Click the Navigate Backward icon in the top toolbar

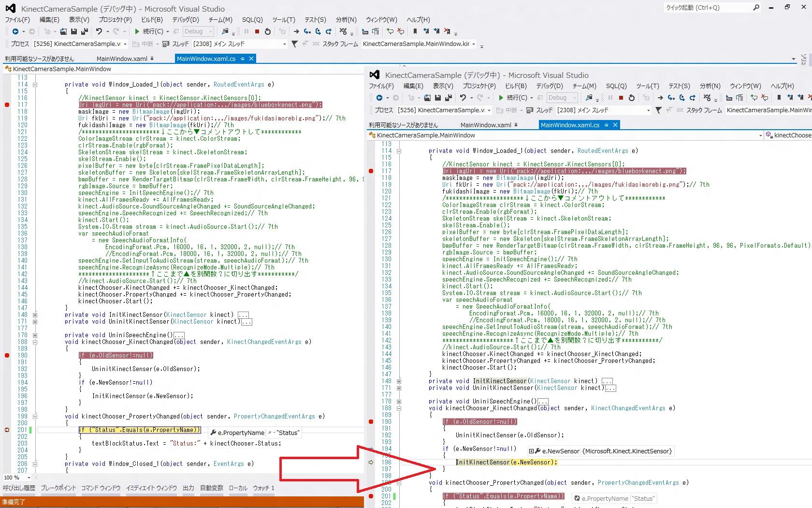coord(15,31)
